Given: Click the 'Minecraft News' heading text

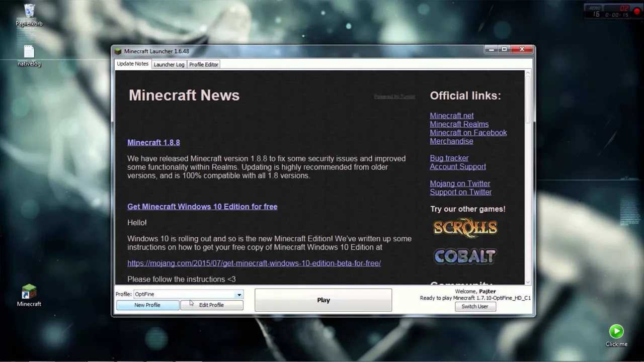Looking at the screenshot, I should click(184, 96).
